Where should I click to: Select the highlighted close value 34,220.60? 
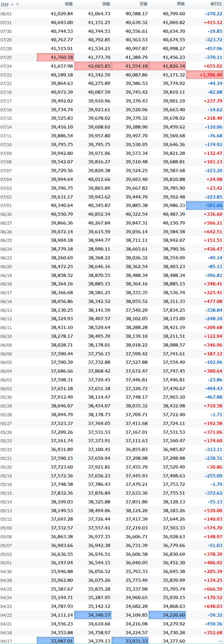pos(168,615)
